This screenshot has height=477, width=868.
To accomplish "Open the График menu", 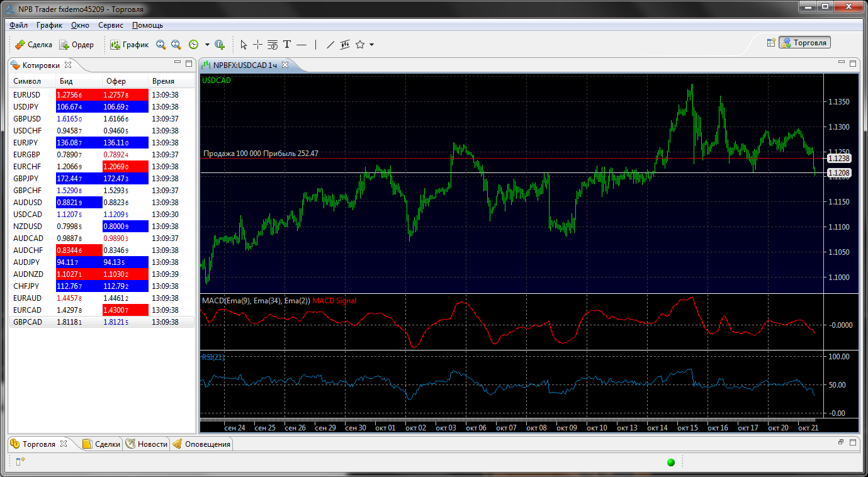I will tap(49, 25).
